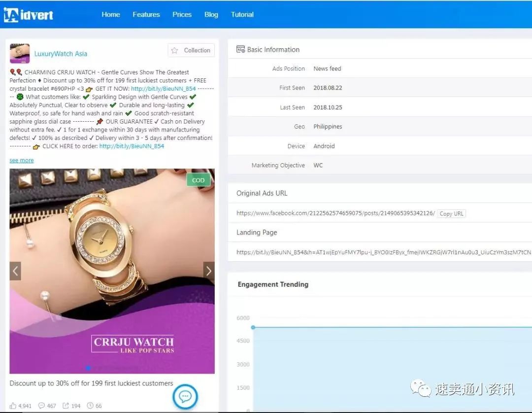
Task: Click the green COD badge on image
Action: click(x=199, y=180)
